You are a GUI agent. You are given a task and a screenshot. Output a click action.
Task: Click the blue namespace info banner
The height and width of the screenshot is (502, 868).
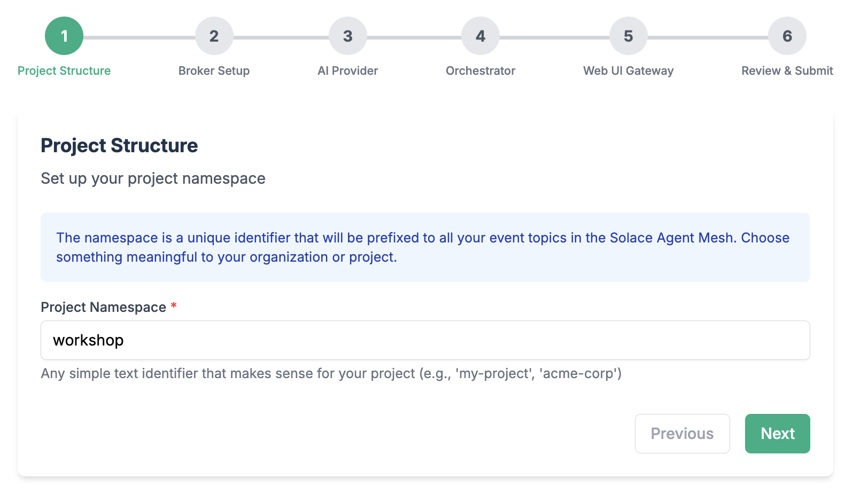[x=425, y=247]
